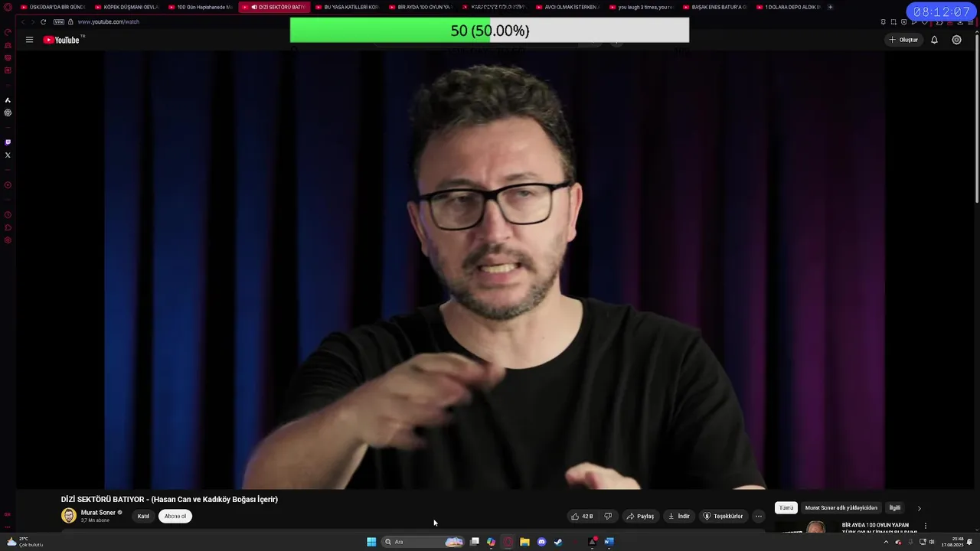Open Twitch in Opera GX sidebar
This screenshot has height=551, width=980.
[8, 142]
